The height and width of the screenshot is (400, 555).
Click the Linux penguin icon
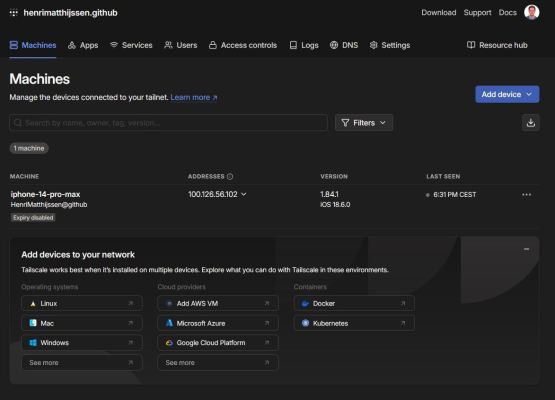pyautogui.click(x=33, y=303)
